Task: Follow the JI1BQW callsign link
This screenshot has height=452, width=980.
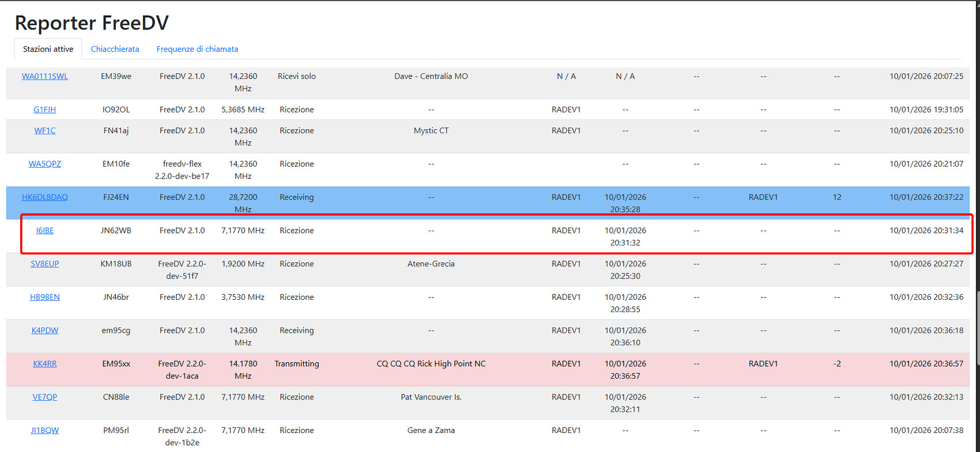Action: pyautogui.click(x=45, y=431)
